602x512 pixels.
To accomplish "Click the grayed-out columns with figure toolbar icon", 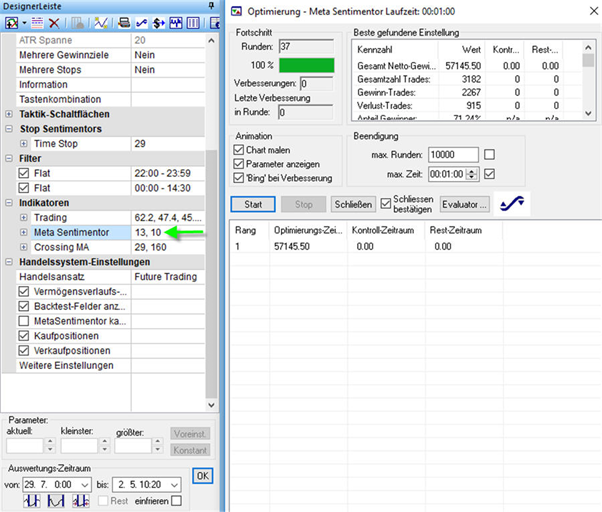I will tap(78, 23).
